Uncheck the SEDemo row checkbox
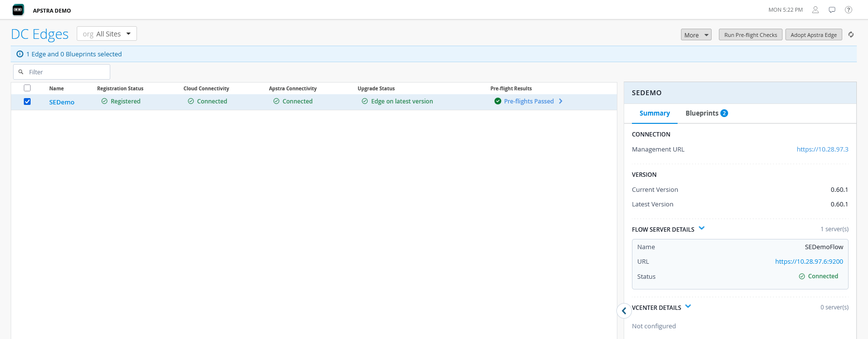 (x=27, y=102)
